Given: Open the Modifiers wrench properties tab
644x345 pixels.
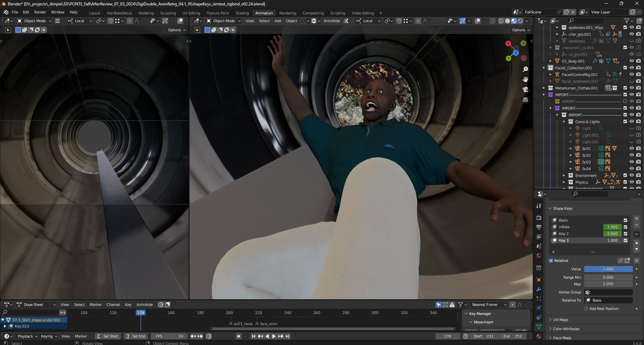Looking at the screenshot, I should [x=539, y=289].
